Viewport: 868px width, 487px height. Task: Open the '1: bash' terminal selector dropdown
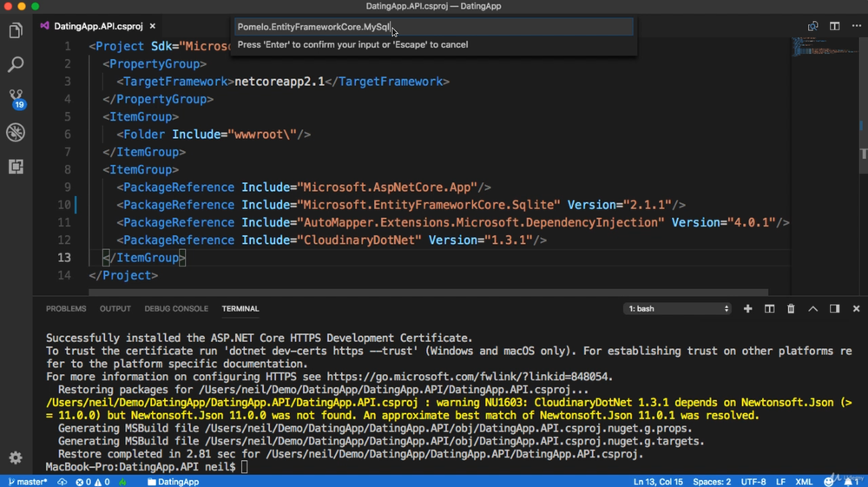678,309
